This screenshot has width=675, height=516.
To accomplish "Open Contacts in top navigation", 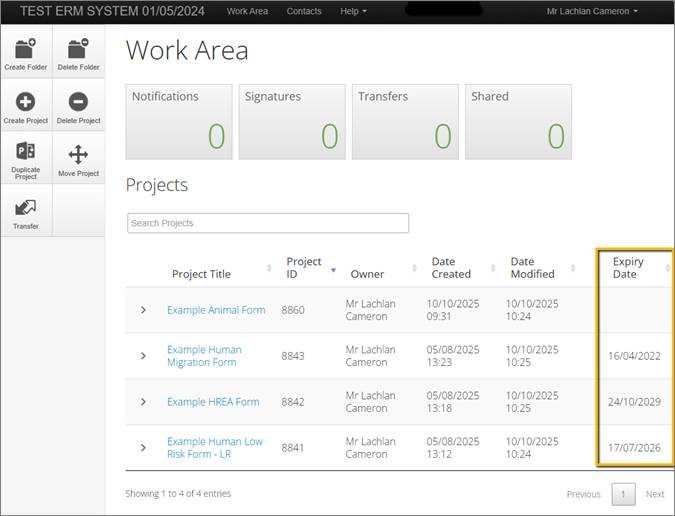I will (x=304, y=11).
